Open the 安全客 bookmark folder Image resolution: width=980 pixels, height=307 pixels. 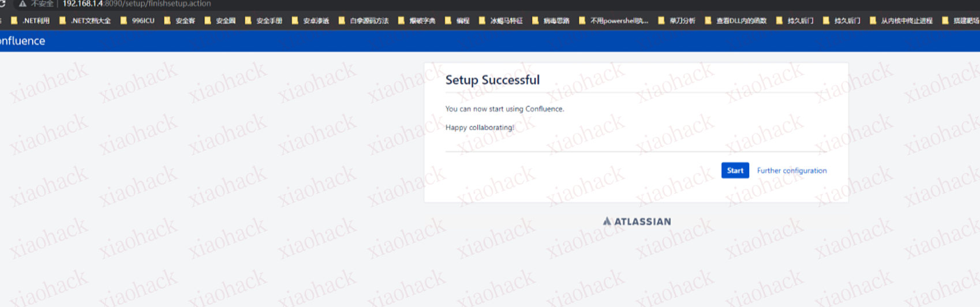tap(179, 21)
